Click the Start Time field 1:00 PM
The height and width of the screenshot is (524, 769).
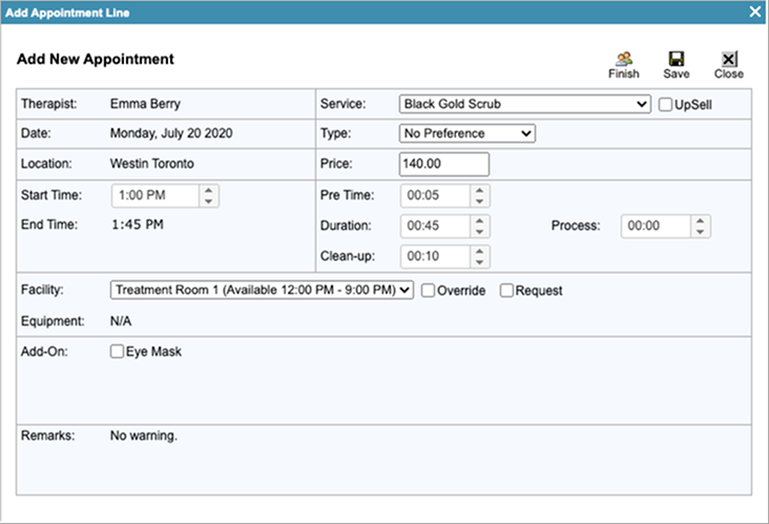pyautogui.click(x=155, y=195)
